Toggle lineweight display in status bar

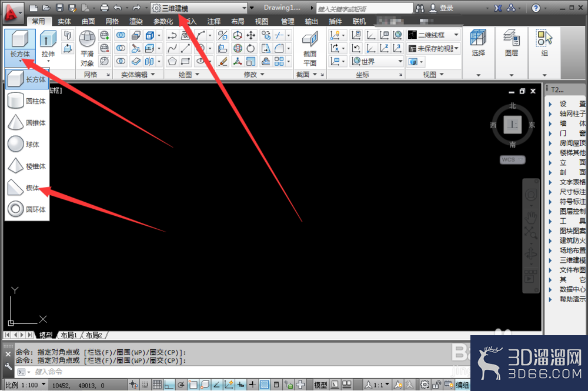(252, 385)
